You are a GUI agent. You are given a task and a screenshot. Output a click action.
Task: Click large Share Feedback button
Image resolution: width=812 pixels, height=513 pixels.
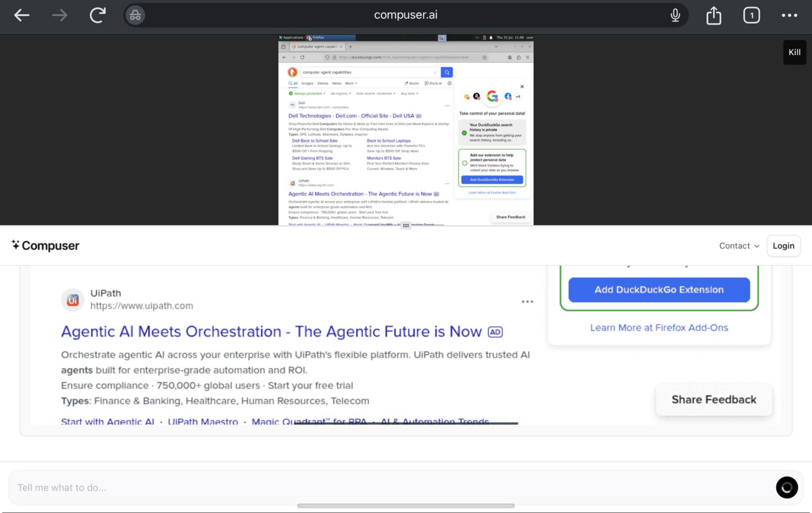714,400
